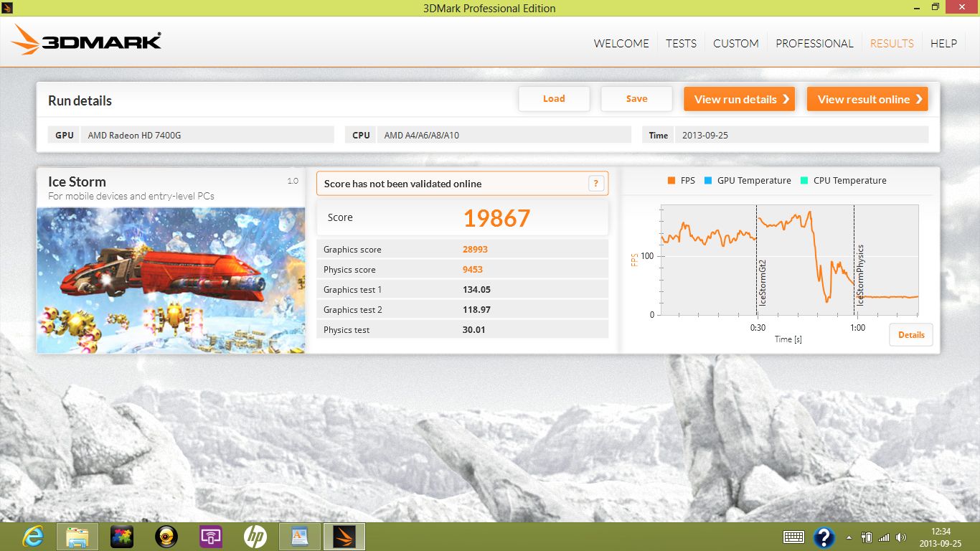The width and height of the screenshot is (980, 551).
Task: Click the Save button
Action: pyautogui.click(x=636, y=99)
